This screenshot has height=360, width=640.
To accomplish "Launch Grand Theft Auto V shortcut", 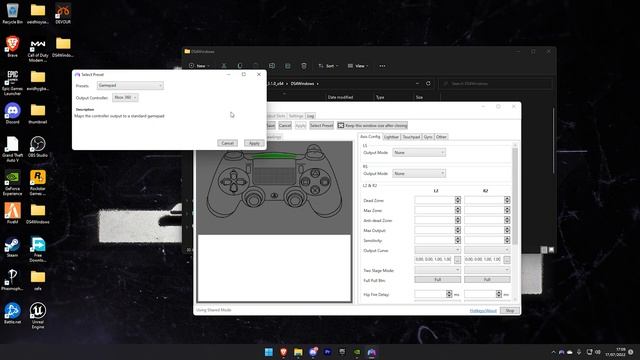I will pyautogui.click(x=12, y=149).
